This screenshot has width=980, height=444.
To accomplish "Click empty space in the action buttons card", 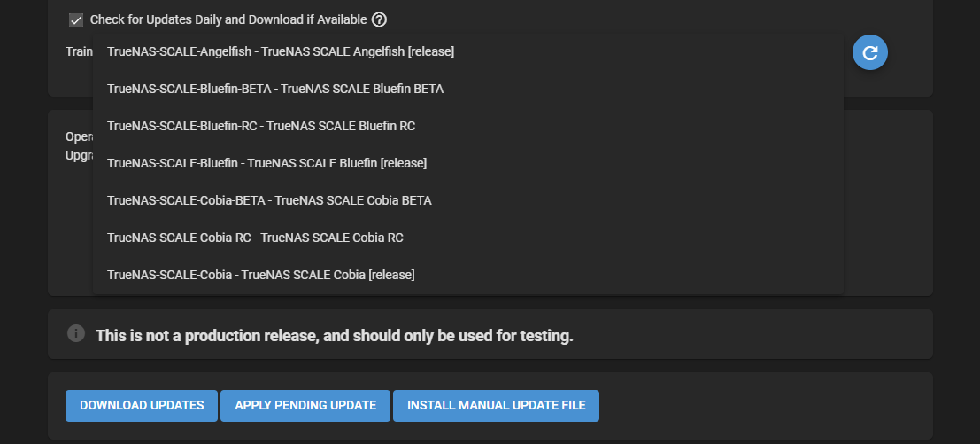I will [762, 406].
